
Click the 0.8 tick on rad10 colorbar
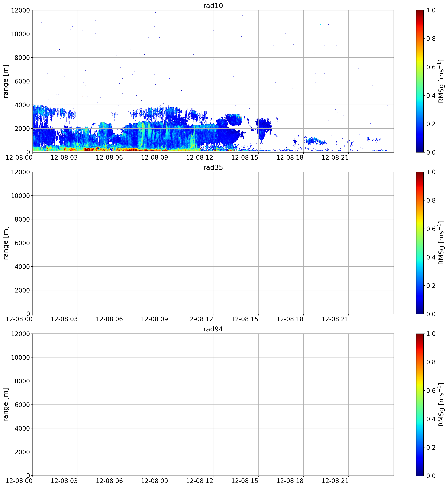(x=431, y=38)
